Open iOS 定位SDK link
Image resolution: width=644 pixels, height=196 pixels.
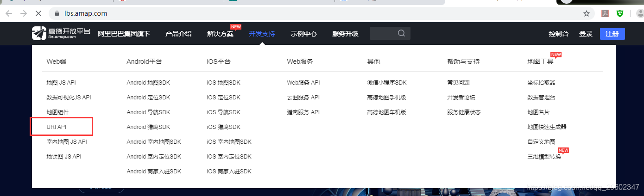point(224,98)
